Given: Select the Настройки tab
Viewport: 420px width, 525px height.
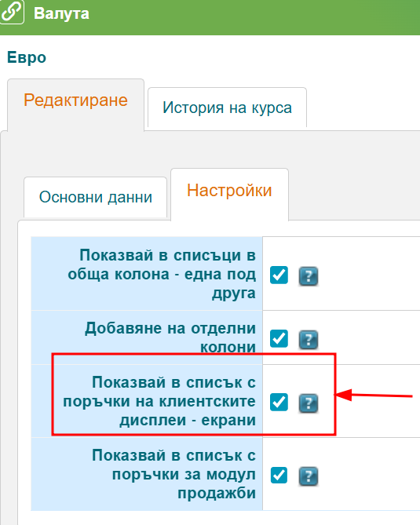Looking at the screenshot, I should pyautogui.click(x=229, y=191).
